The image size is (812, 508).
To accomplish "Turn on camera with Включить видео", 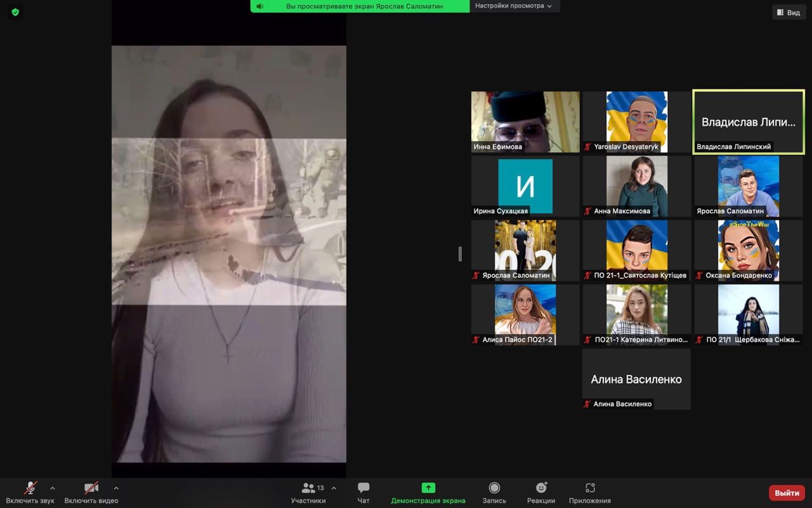I will pyautogui.click(x=91, y=492).
